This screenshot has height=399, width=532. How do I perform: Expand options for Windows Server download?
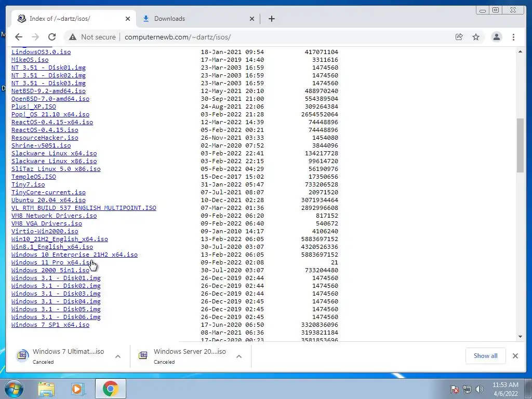click(x=239, y=356)
